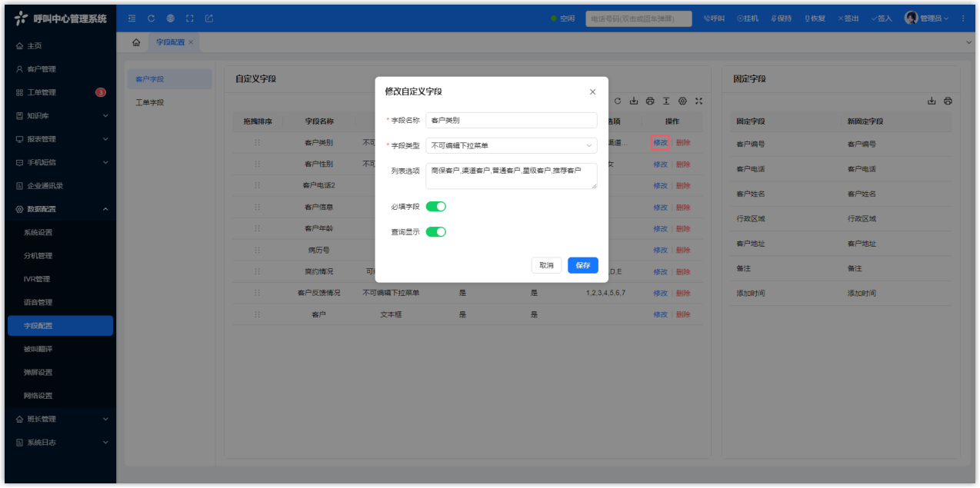The image size is (980, 488).
Task: Click the home icon tab
Action: [x=136, y=42]
